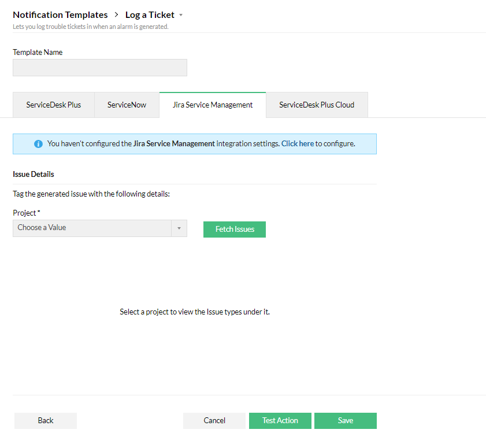
Task: Open the Log a Ticket dropdown arrow
Action: pyautogui.click(x=181, y=15)
